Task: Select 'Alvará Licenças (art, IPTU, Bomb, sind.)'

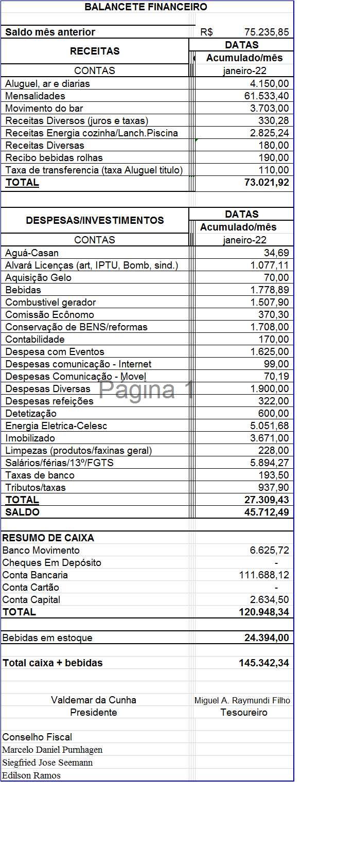Action: click(92, 265)
